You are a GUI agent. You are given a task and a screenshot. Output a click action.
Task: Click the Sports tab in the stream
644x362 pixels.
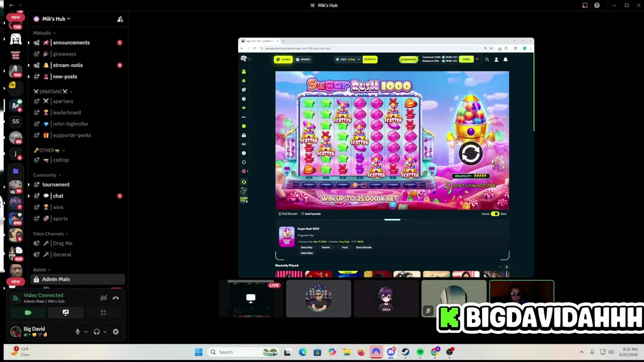click(x=303, y=59)
